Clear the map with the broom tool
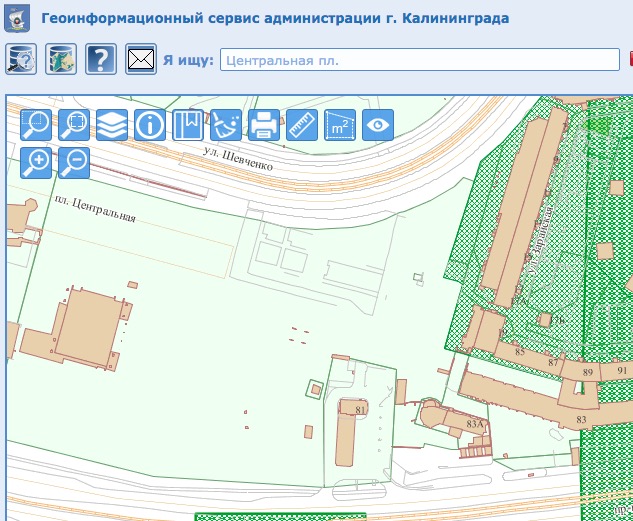This screenshot has height=521, width=633. click(226, 125)
